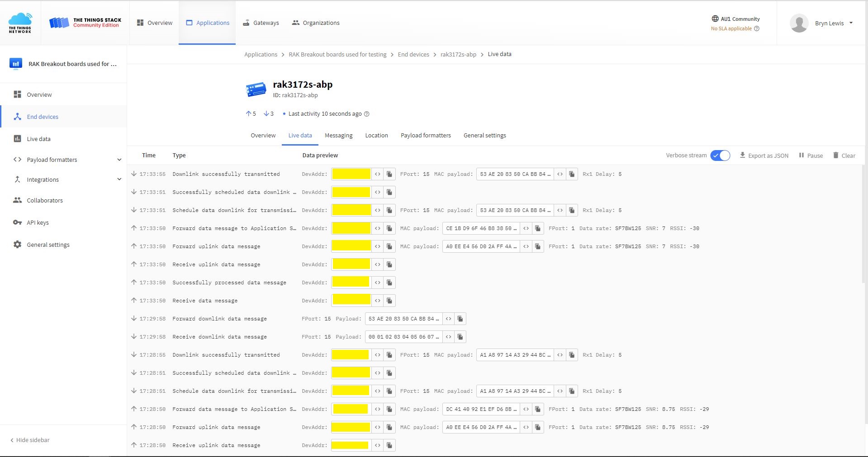Open Collaborators in sidebar
This screenshot has width=868, height=457.
[44, 200]
